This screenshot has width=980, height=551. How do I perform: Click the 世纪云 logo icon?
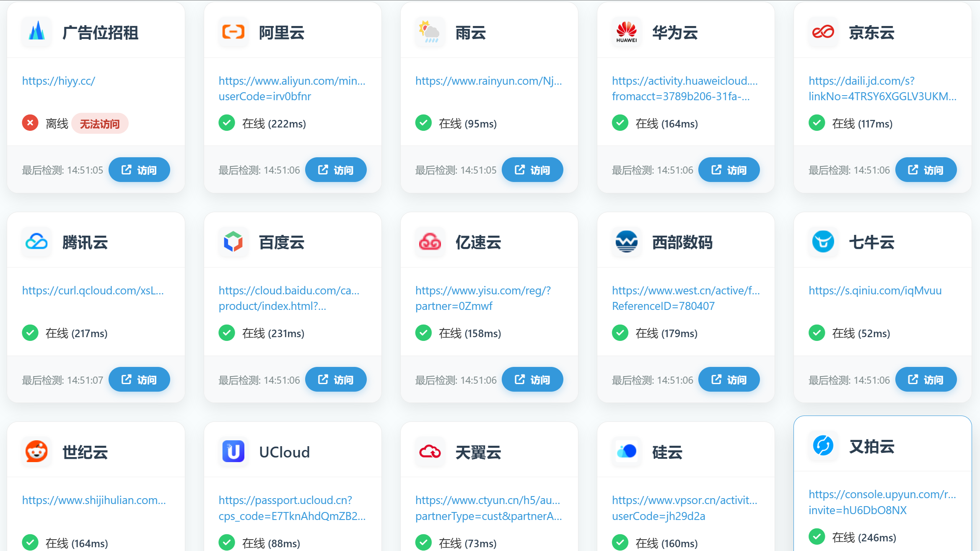36,452
